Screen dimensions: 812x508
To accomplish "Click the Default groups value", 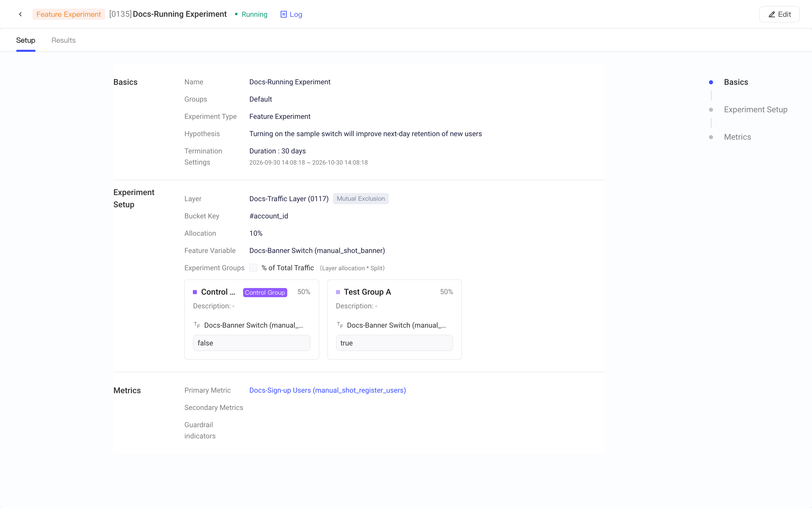I will tap(260, 99).
